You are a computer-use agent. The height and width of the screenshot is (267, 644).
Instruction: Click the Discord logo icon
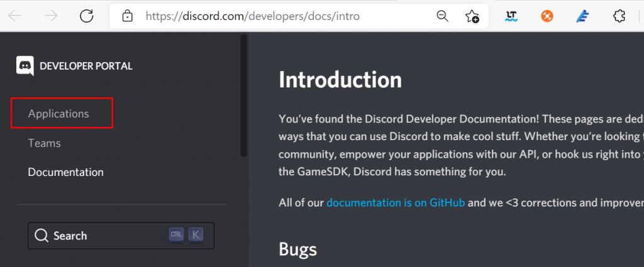pyautogui.click(x=25, y=65)
